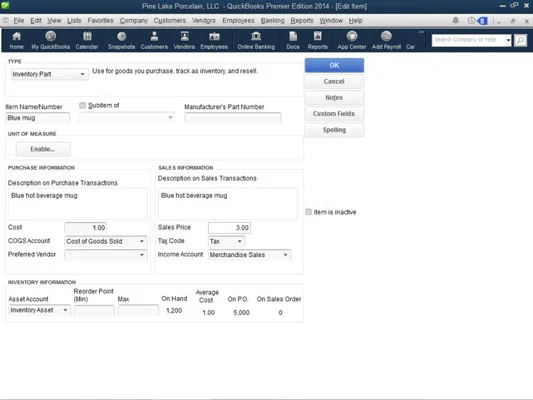
Task: Open the Customers center icon
Action: [x=154, y=40]
